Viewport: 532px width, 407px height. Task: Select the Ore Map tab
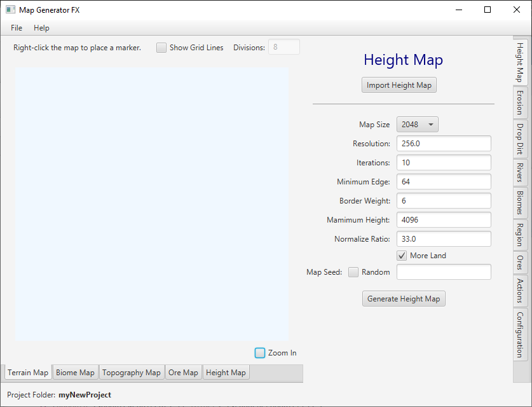coord(183,373)
